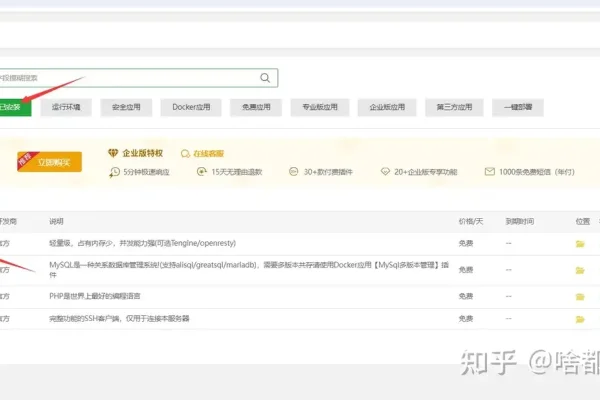
Task: Click 免费 price in the SSH客户端 row
Action: (466, 318)
